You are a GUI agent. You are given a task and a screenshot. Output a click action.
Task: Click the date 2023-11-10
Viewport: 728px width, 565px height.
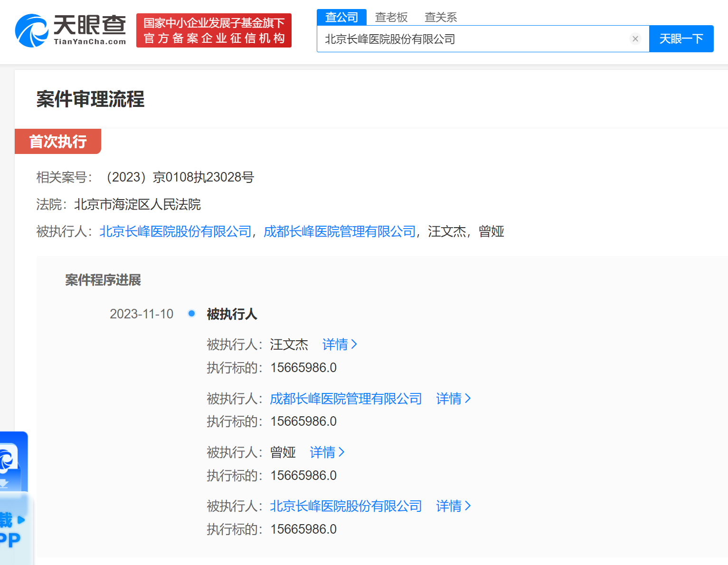142,314
